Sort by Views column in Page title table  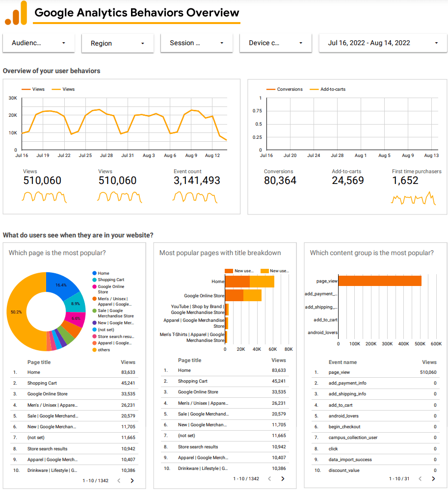coord(128,363)
